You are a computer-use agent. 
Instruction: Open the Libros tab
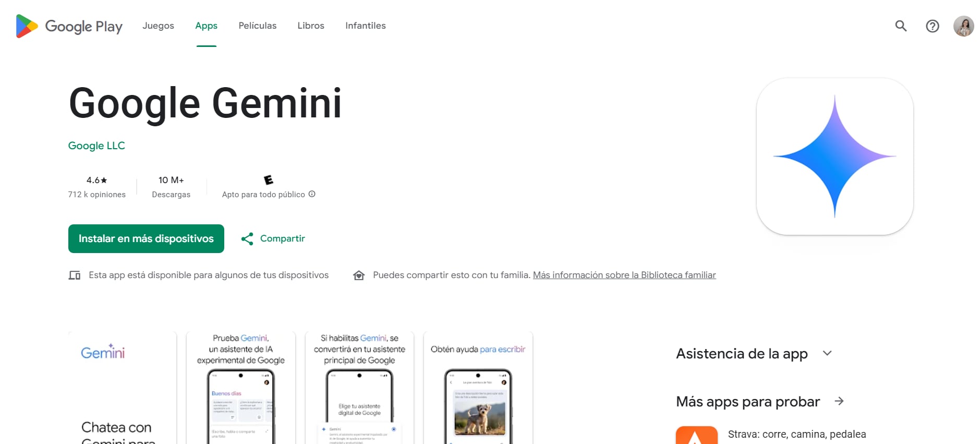point(311,26)
